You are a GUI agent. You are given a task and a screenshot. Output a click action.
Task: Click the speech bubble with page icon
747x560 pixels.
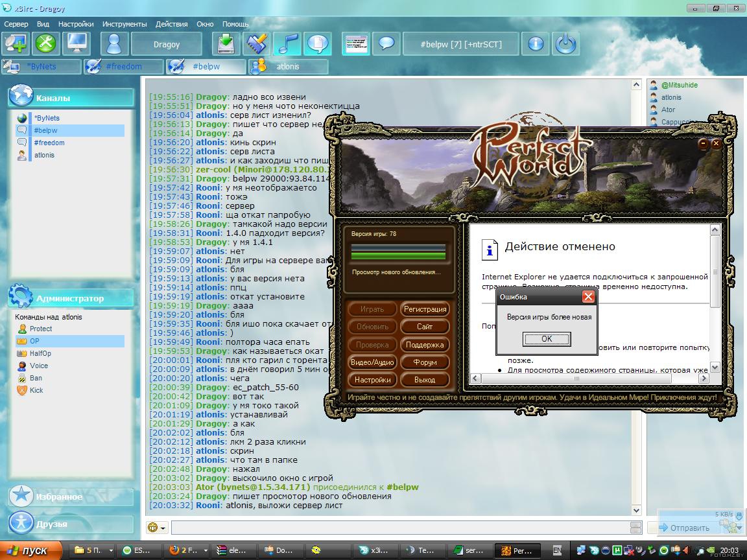coord(318,44)
